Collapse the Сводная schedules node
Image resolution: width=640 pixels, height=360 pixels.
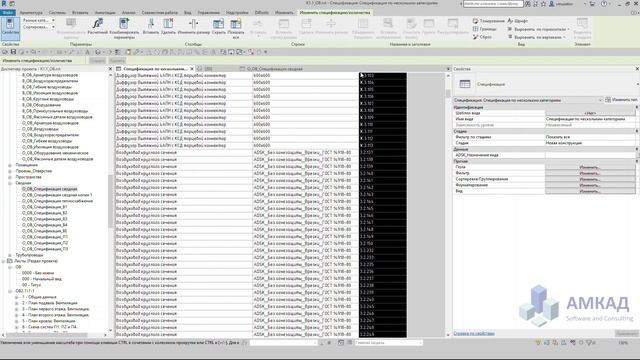tap(10, 183)
